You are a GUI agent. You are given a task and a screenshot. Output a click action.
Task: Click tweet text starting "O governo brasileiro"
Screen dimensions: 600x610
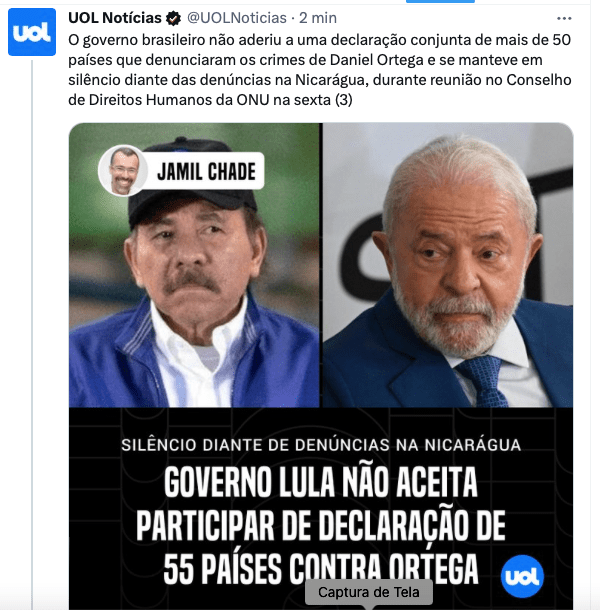tap(320, 70)
